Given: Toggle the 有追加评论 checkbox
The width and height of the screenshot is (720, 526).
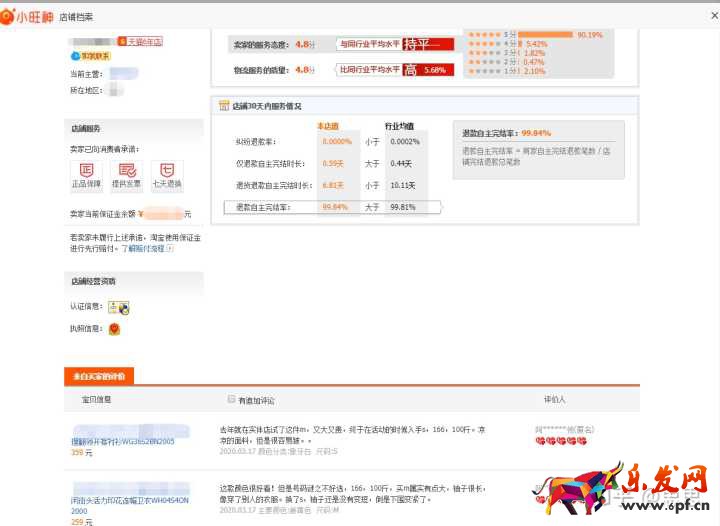Looking at the screenshot, I should coord(232,399).
